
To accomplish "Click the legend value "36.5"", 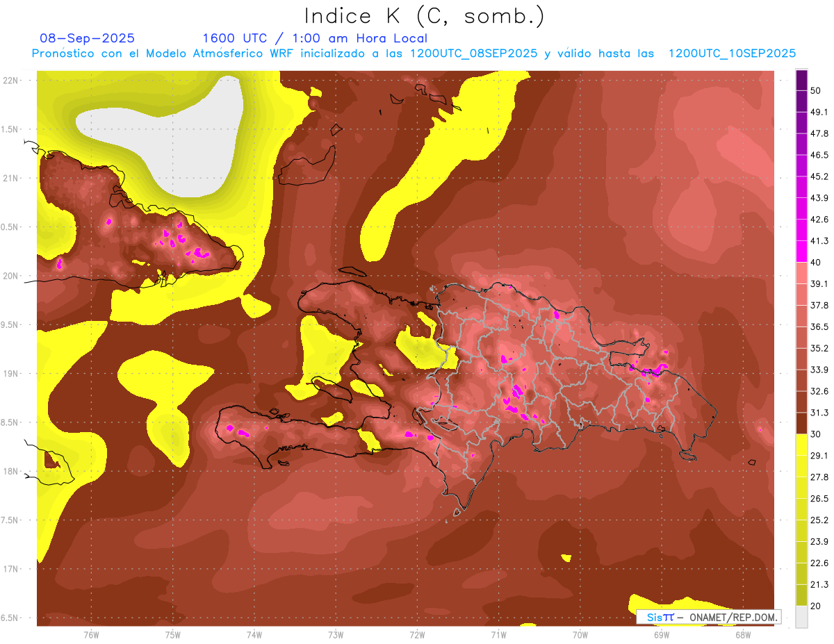I will (819, 327).
